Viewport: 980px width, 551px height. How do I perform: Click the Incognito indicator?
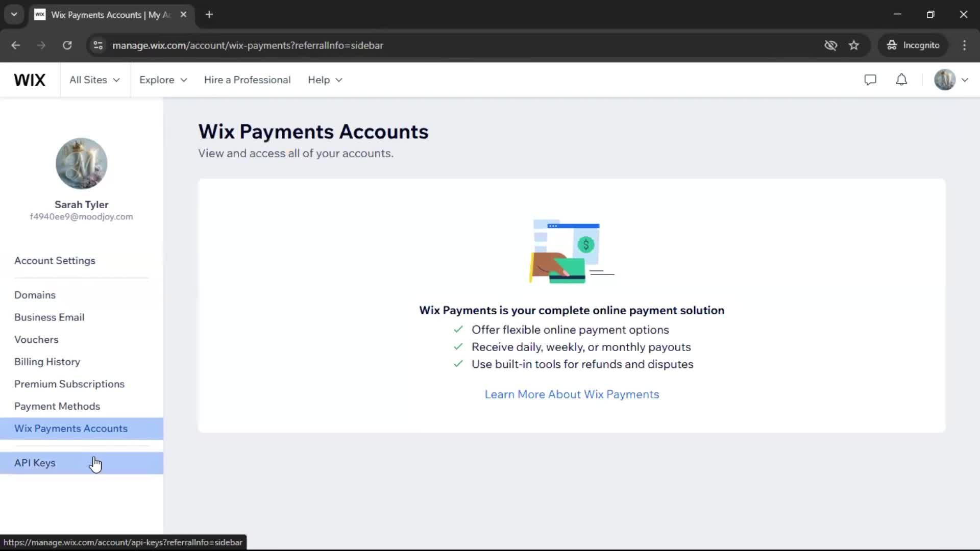pos(913,45)
